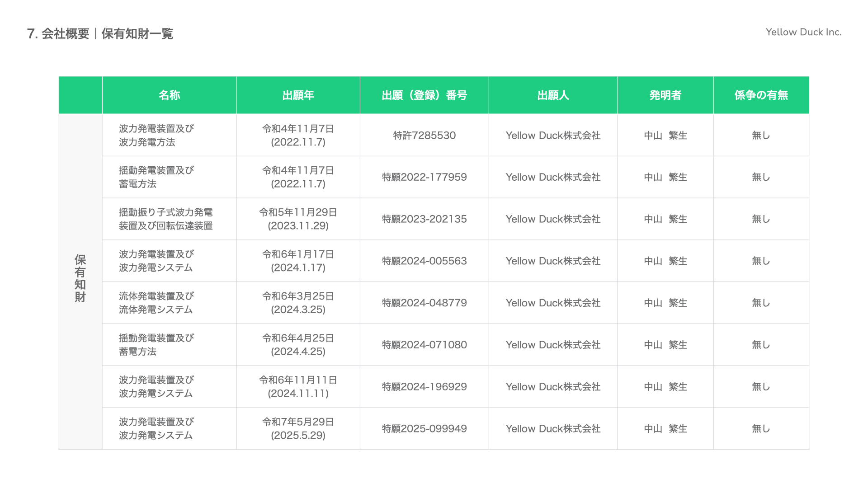Click the 発明者 column header

point(665,95)
